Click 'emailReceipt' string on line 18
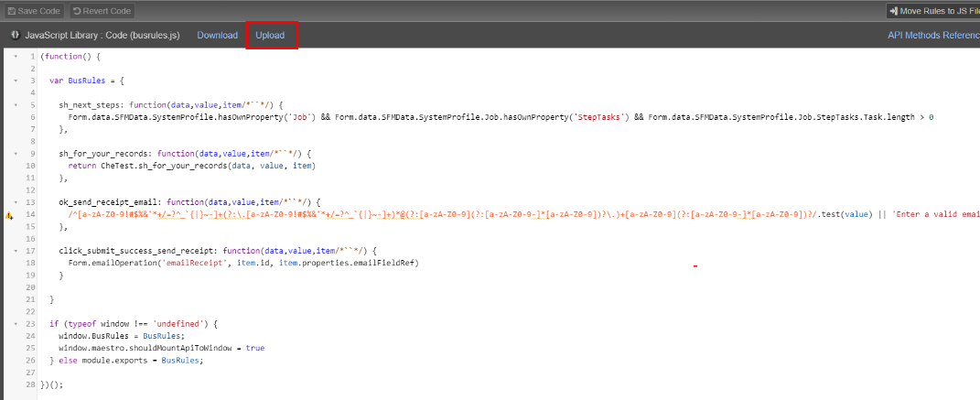This screenshot has width=980, height=400. [195, 263]
